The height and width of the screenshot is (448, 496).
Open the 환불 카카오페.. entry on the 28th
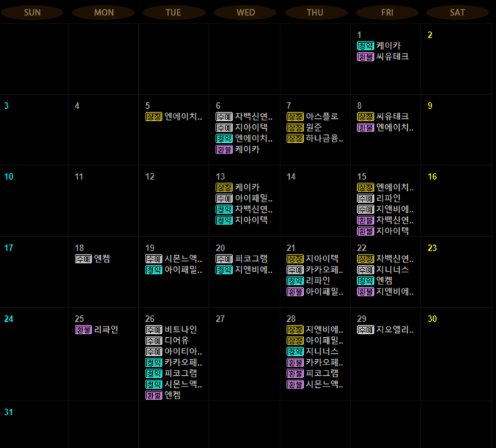314,363
